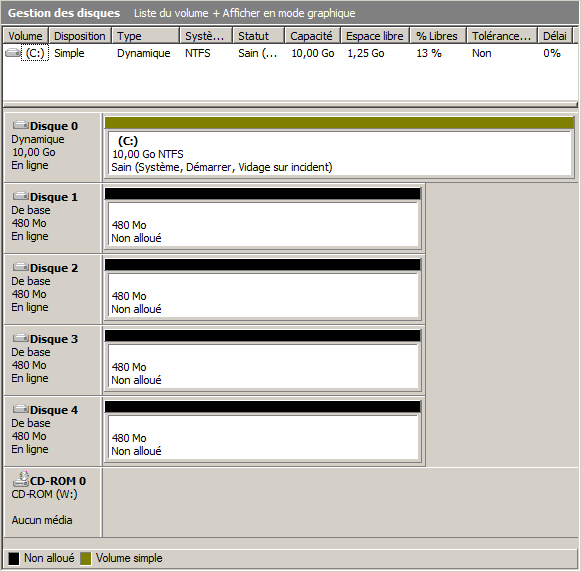Image resolution: width=581 pixels, height=572 pixels.
Task: Click the % Libres column header
Action: pyautogui.click(x=438, y=36)
